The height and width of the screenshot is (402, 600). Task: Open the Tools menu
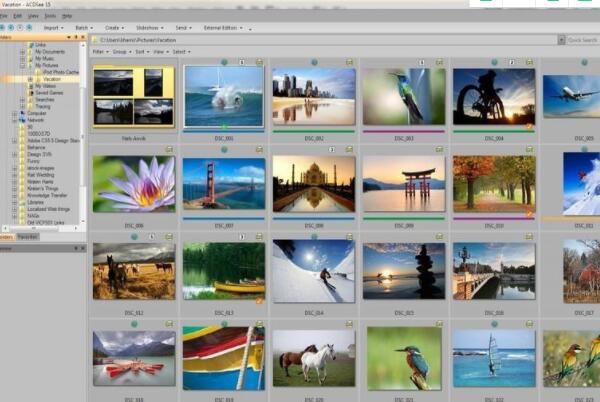pos(48,16)
